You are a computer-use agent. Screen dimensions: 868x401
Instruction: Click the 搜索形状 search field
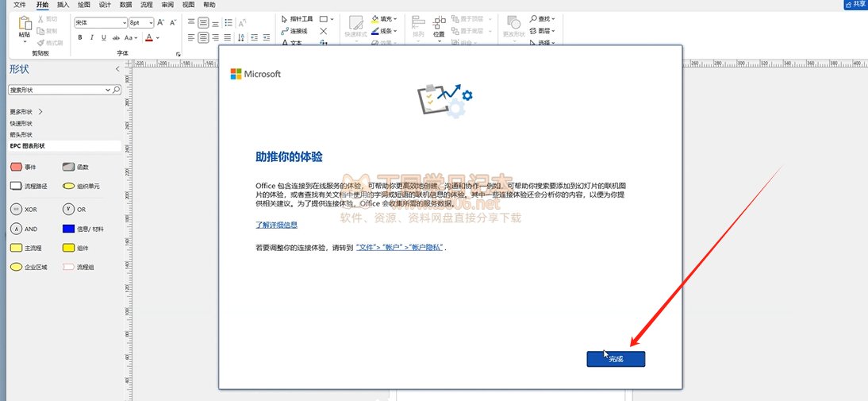(60, 91)
